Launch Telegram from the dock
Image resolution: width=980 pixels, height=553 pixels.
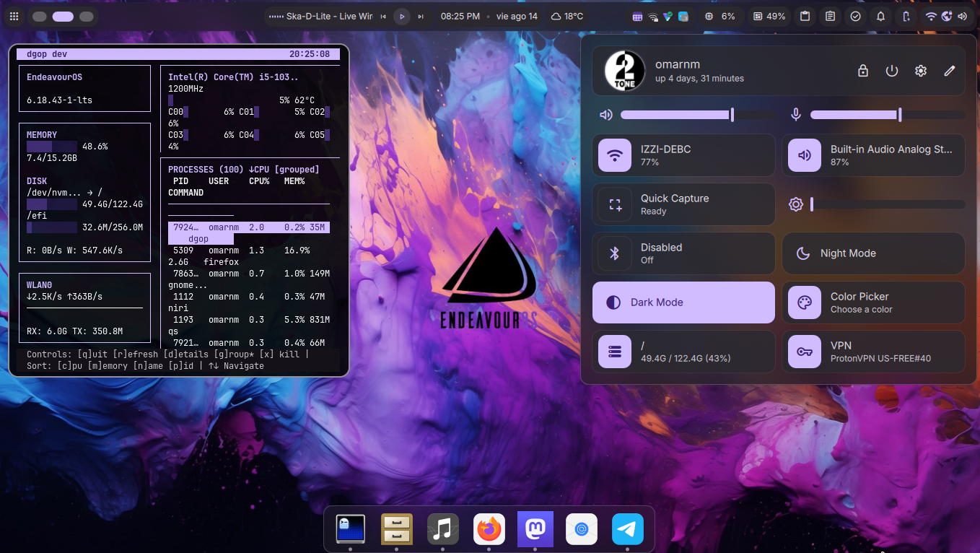[628, 529]
